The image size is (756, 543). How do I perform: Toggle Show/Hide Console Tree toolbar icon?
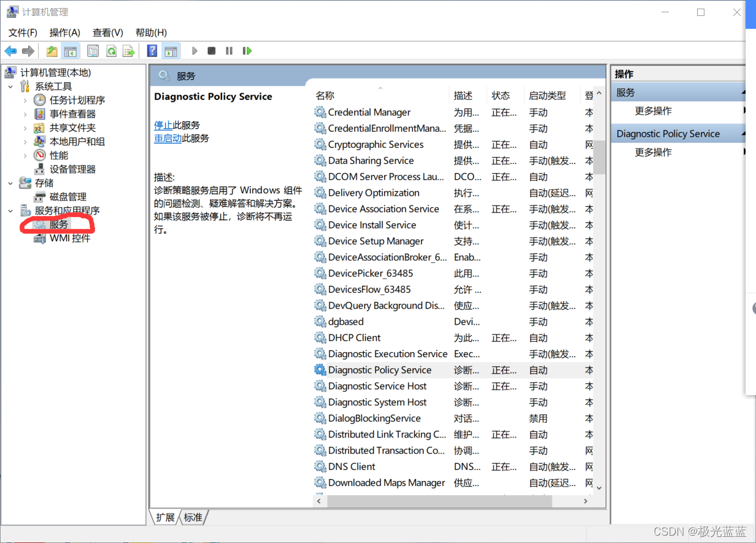point(71,51)
